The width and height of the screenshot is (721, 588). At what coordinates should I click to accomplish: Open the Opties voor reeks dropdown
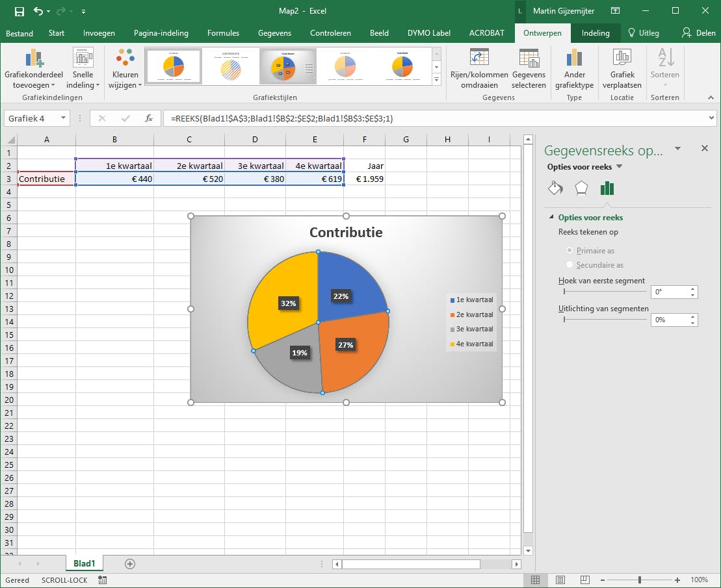coord(619,167)
